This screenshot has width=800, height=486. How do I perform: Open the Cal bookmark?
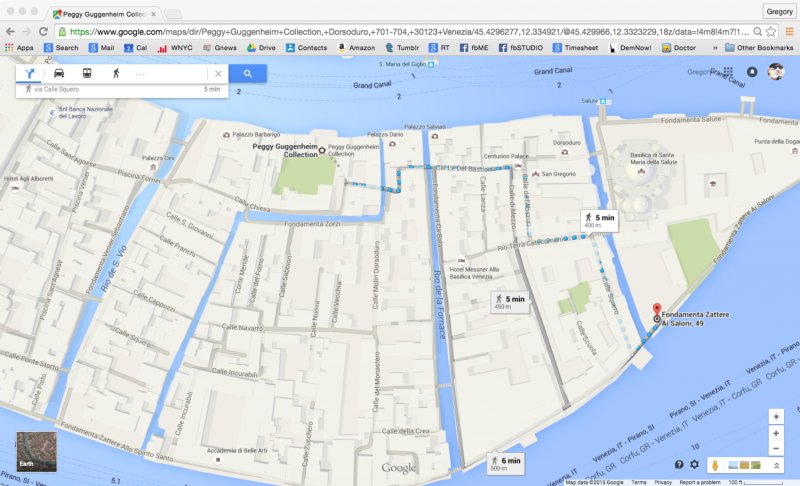coord(136,47)
